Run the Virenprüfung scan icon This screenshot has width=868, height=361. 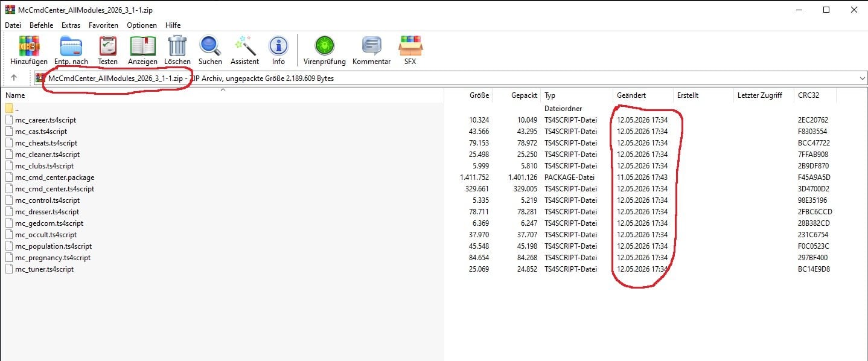tap(324, 46)
